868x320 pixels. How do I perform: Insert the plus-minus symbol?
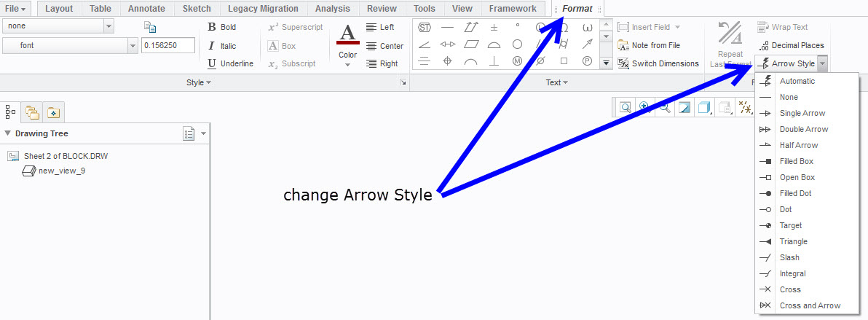pyautogui.click(x=494, y=27)
